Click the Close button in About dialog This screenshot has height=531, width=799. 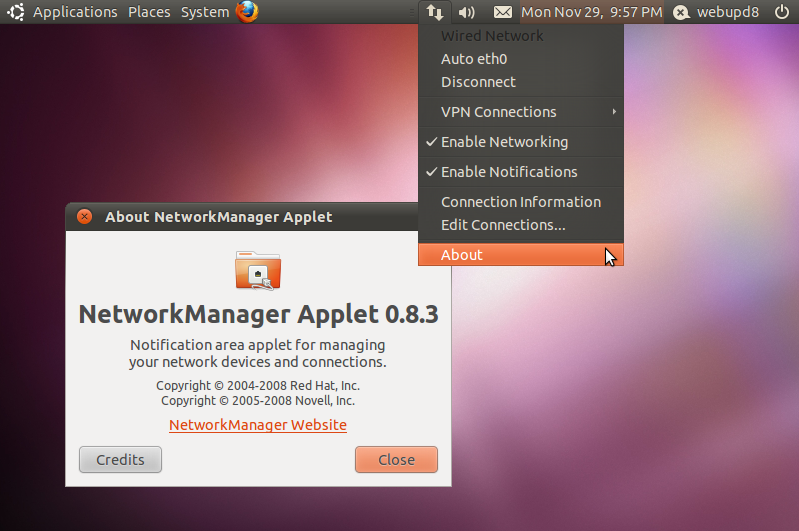(x=396, y=460)
